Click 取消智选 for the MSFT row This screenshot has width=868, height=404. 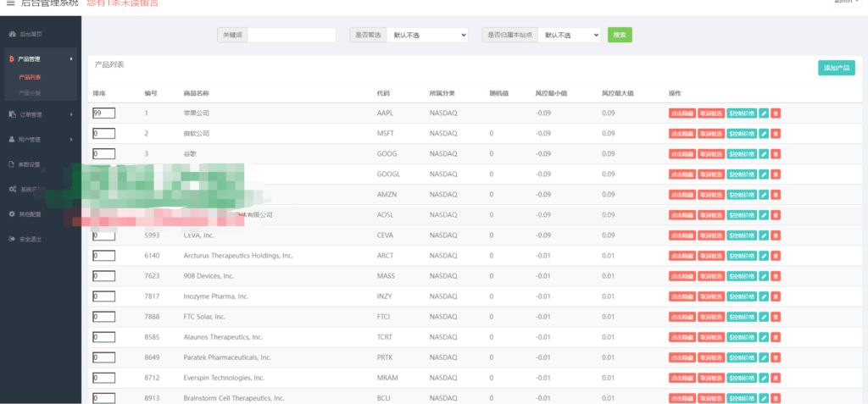tap(711, 134)
